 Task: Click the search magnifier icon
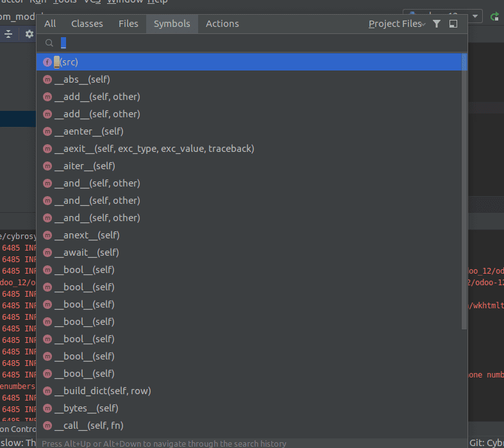pos(49,43)
